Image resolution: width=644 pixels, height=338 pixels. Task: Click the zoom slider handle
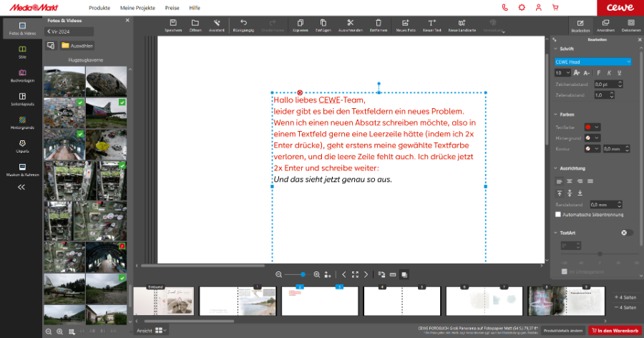click(303, 274)
